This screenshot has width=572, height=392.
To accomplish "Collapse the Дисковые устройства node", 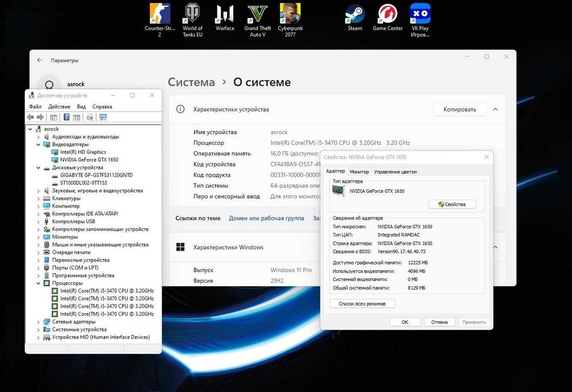I will pyautogui.click(x=38, y=168).
